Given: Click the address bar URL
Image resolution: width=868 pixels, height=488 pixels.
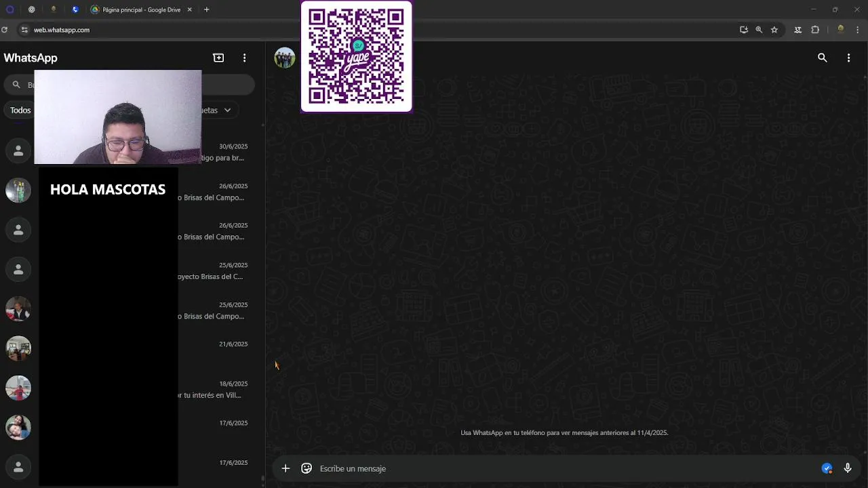Looking at the screenshot, I should point(62,30).
